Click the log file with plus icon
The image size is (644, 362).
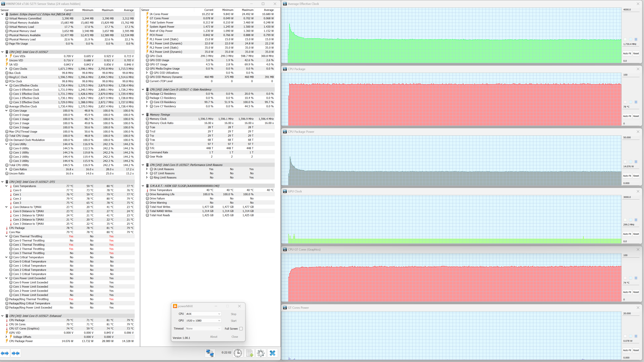pos(249,353)
